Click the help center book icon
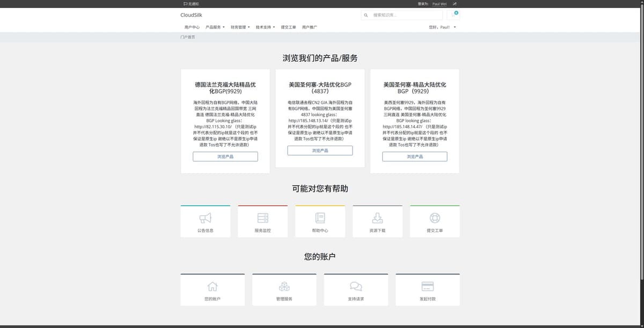Screen dimensions: 644x328 320,218
